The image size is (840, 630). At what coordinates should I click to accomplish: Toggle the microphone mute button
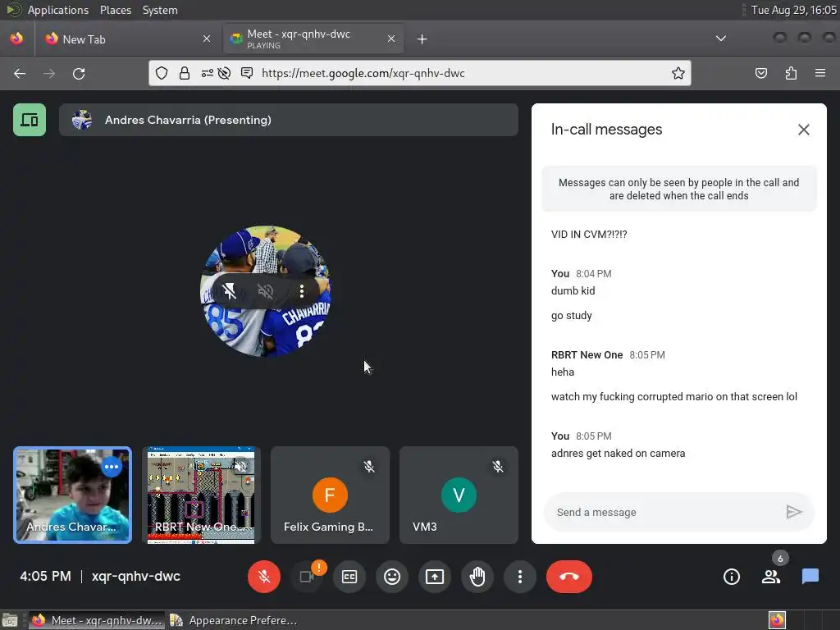coord(263,577)
